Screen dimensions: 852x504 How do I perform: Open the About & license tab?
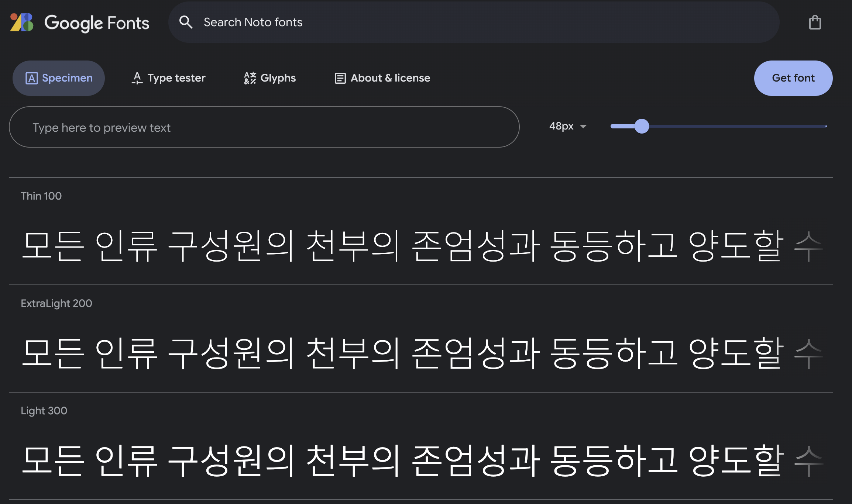pos(382,78)
